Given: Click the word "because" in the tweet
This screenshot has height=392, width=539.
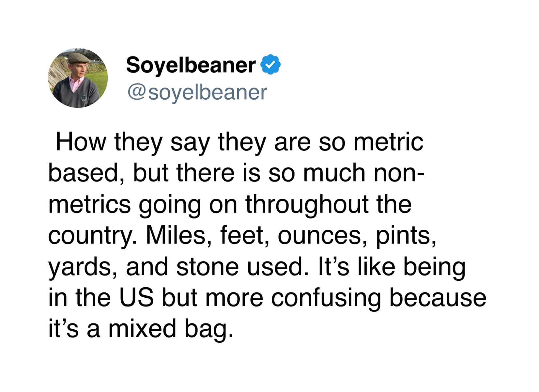Looking at the screenshot, I should [x=438, y=297].
